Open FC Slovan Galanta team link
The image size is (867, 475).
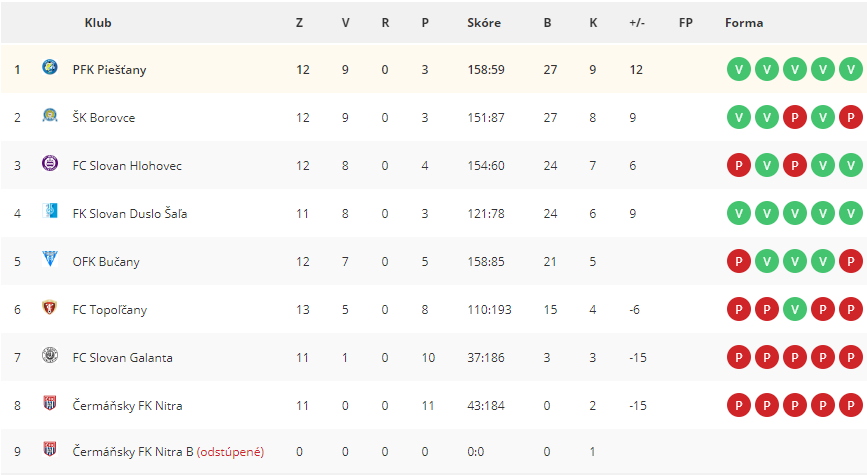[123, 358]
